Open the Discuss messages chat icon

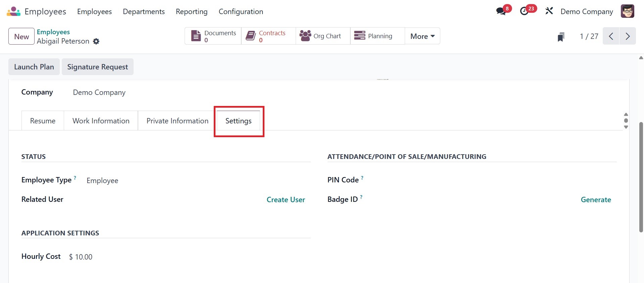tap(501, 11)
